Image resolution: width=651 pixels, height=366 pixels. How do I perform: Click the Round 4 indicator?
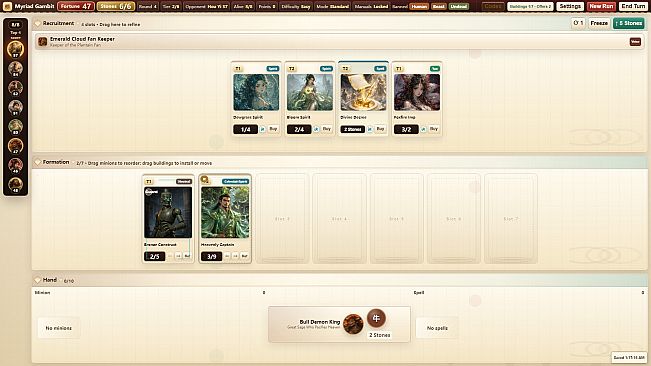click(147, 7)
